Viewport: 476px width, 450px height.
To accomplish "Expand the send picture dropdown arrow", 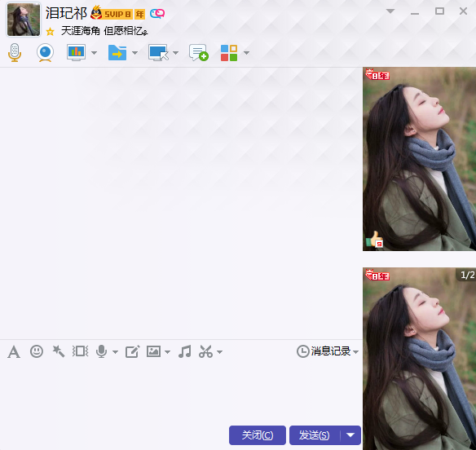I will (168, 352).
